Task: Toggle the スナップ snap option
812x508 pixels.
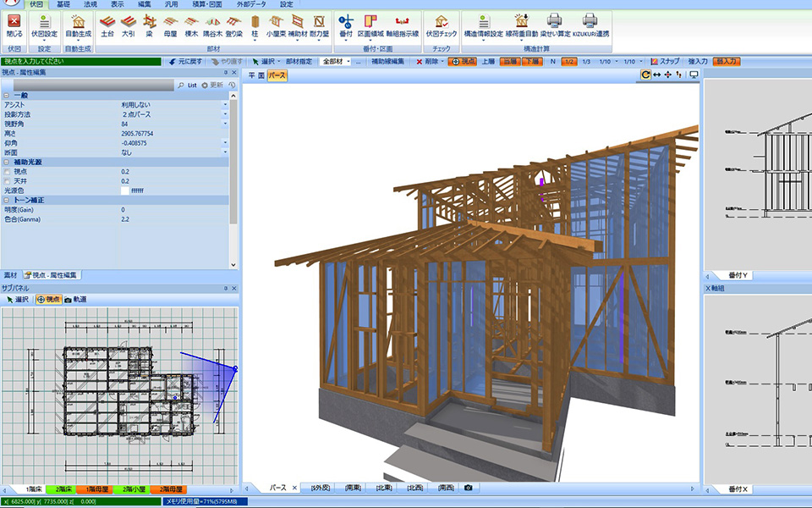Action: [x=665, y=62]
